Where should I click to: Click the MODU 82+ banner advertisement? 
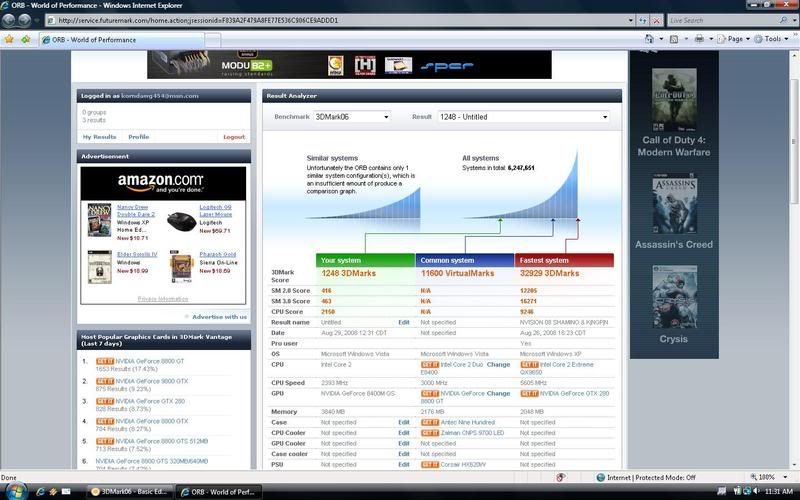pyautogui.click(x=349, y=65)
